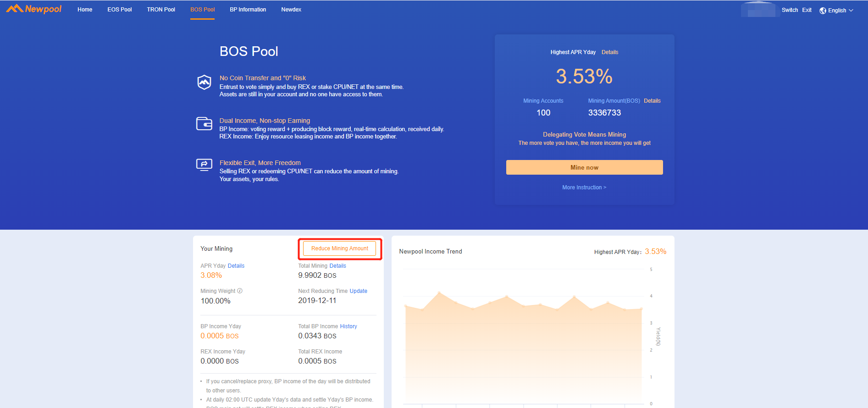Click the Yield(%) axis label

tap(658, 336)
